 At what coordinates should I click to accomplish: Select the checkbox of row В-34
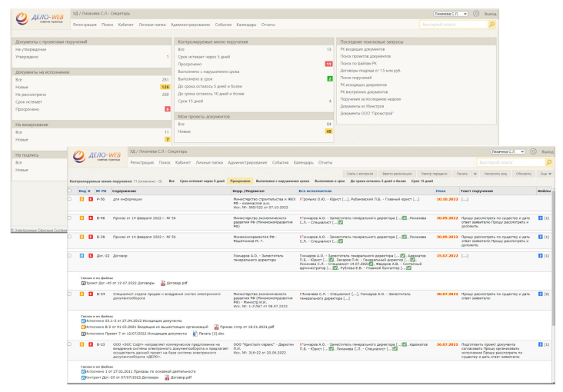tap(69, 294)
